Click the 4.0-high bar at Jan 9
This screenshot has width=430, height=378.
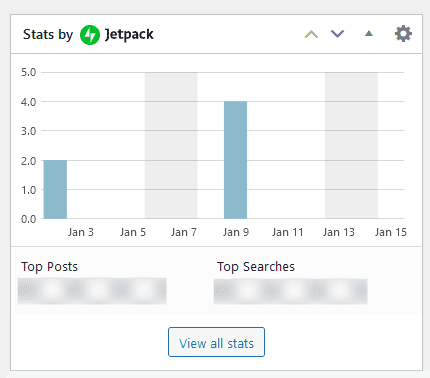pyautogui.click(x=235, y=160)
